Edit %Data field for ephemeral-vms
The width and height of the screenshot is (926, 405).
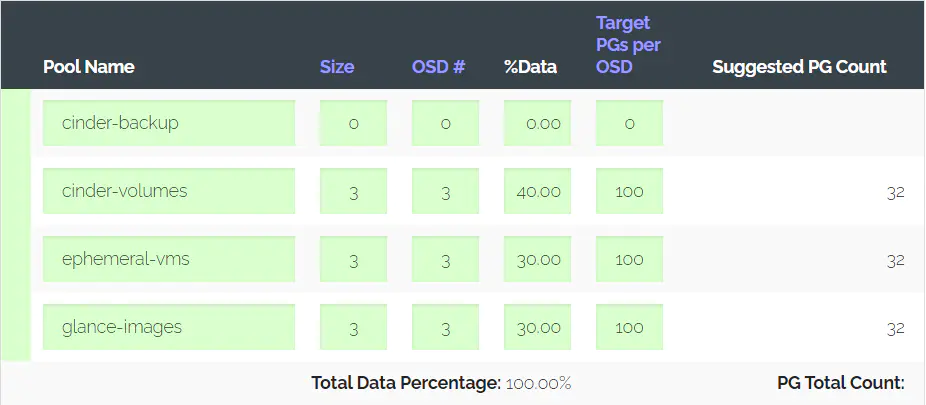pos(537,259)
